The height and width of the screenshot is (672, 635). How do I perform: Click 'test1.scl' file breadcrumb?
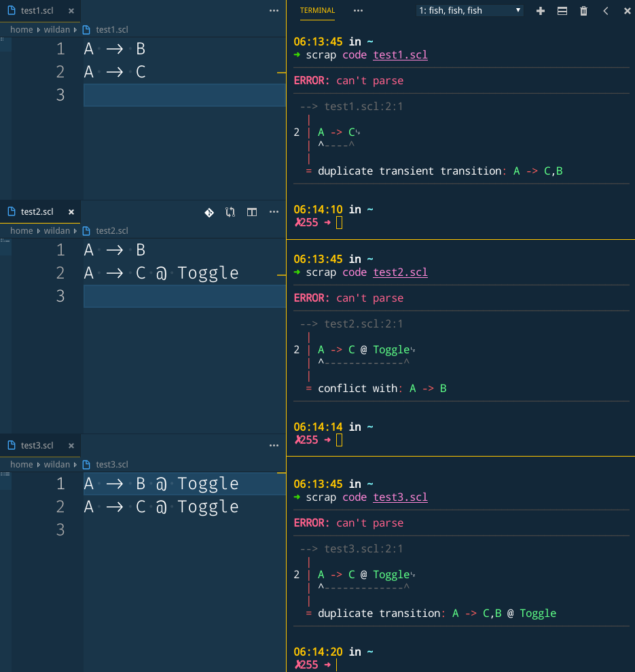[x=112, y=30]
